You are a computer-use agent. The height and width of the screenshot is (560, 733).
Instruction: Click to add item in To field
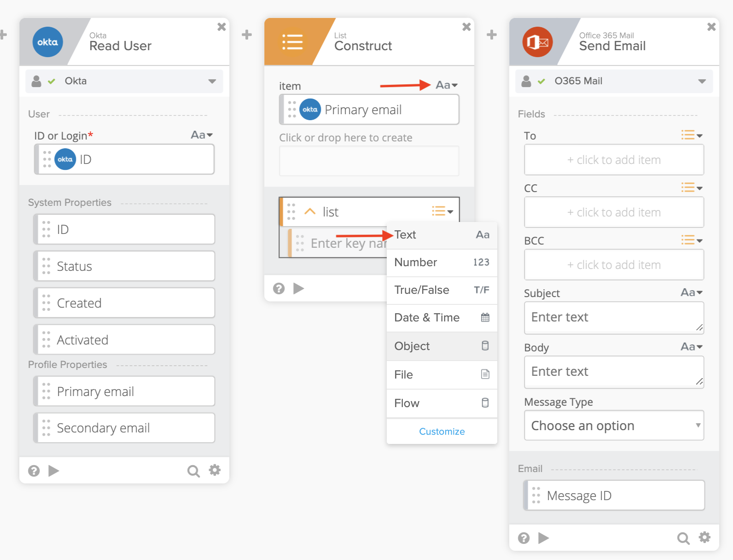coord(614,160)
